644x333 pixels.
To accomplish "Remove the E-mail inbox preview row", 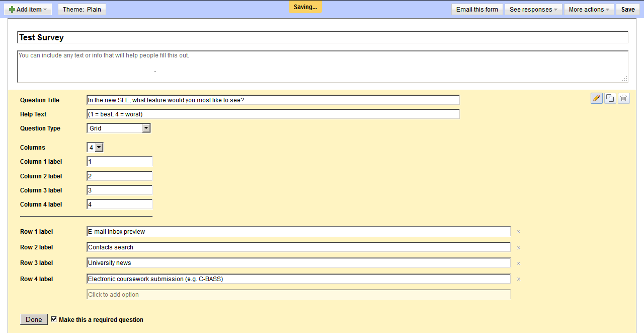I will [x=519, y=232].
